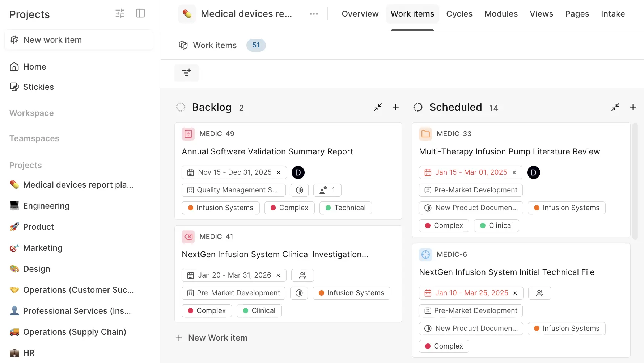Open filters for the work items board
The image size is (644, 363).
[186, 72]
